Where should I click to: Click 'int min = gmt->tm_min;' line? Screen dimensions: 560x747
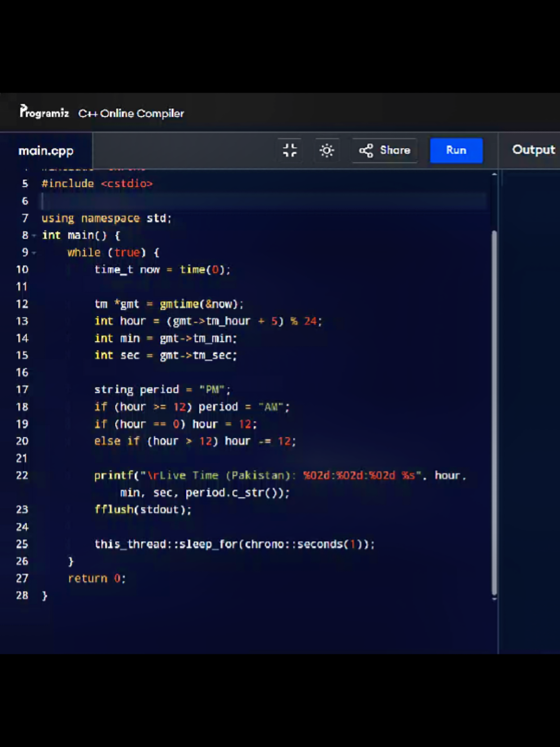(x=165, y=339)
